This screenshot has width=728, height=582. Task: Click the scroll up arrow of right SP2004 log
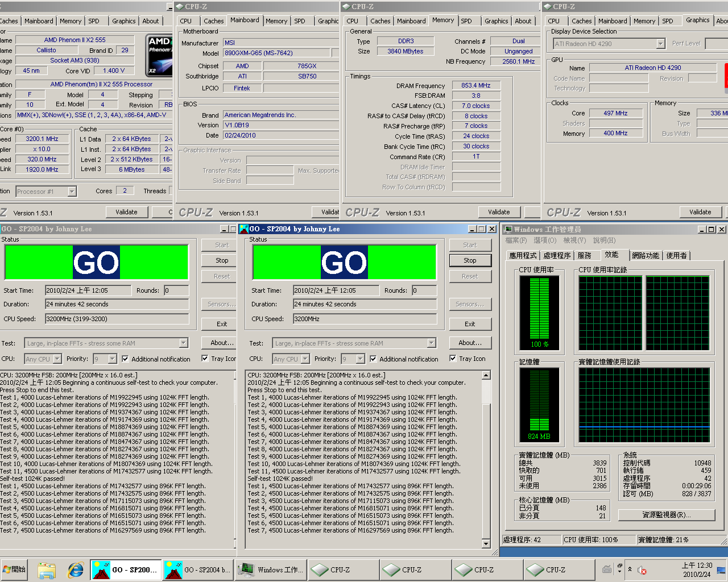click(x=486, y=375)
